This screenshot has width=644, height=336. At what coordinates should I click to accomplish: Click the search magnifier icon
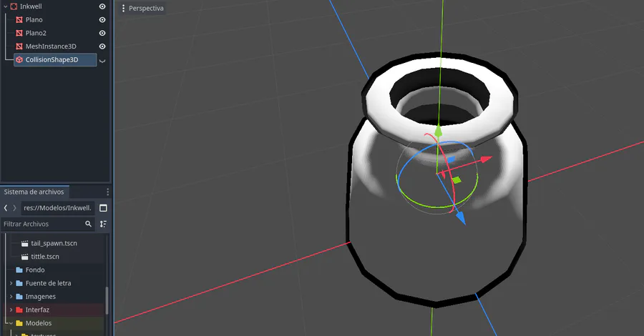tap(88, 224)
